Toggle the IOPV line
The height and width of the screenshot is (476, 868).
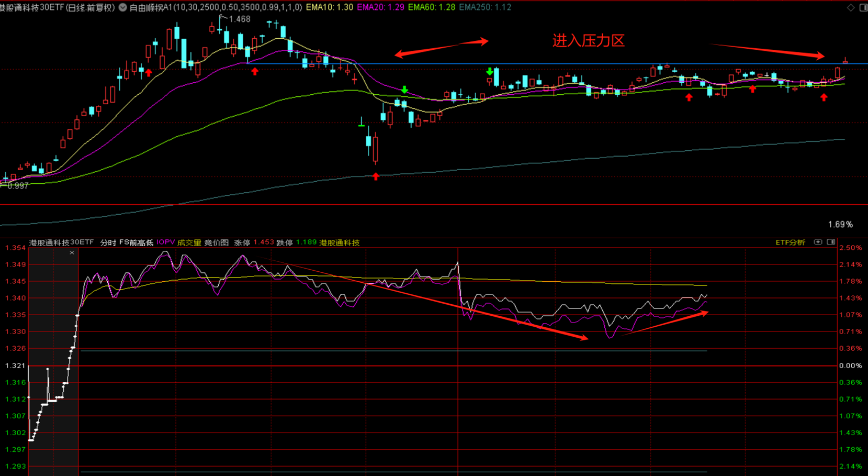tap(165, 242)
